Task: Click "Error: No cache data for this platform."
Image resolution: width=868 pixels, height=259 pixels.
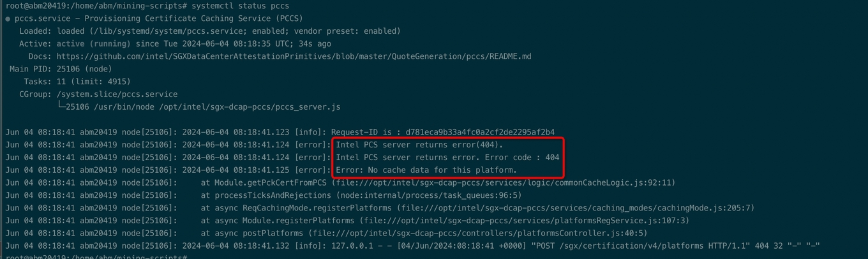Action: coord(426,170)
